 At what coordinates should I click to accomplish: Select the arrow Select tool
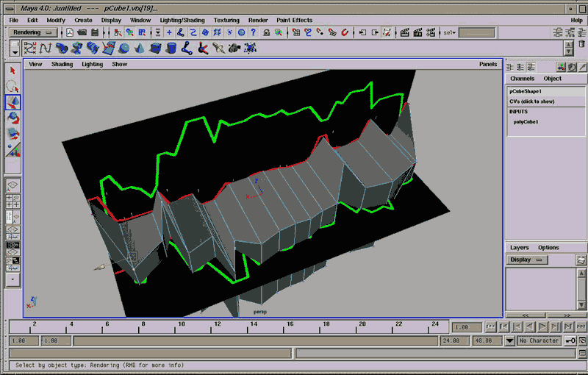[13, 71]
